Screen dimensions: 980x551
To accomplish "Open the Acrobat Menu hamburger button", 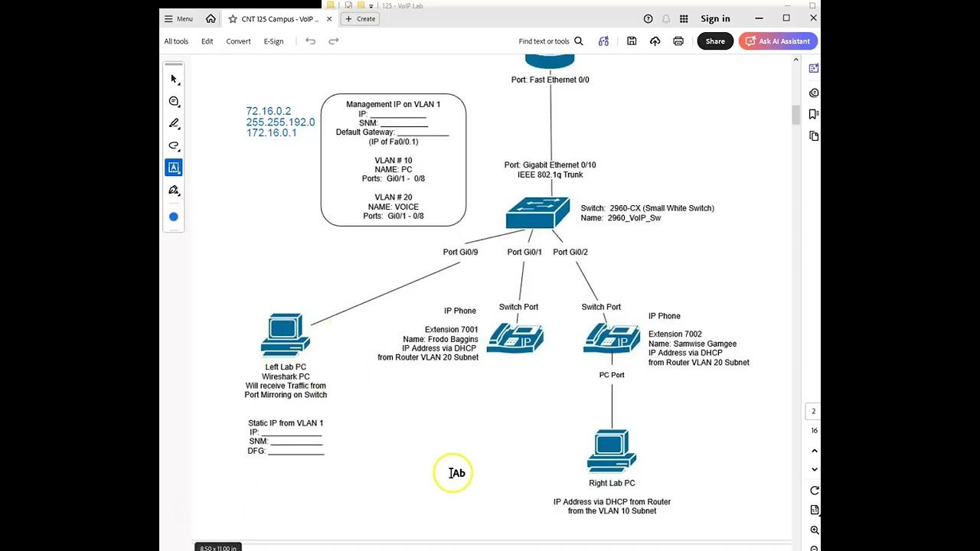I will click(x=178, y=18).
